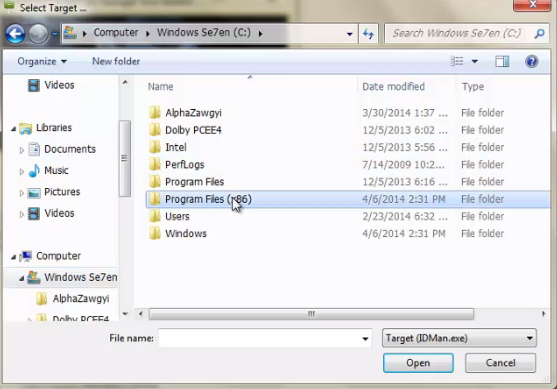Create a New folder
The image size is (557, 389).
[116, 61]
